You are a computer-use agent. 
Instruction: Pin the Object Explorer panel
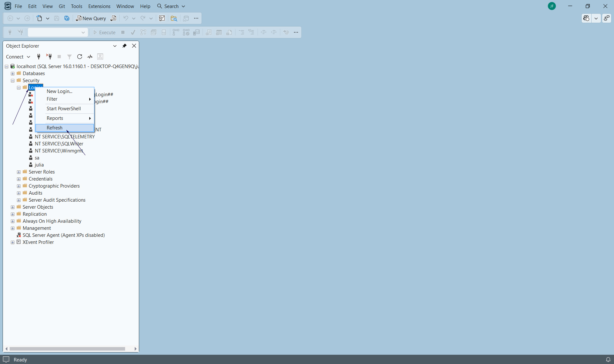pyautogui.click(x=124, y=46)
